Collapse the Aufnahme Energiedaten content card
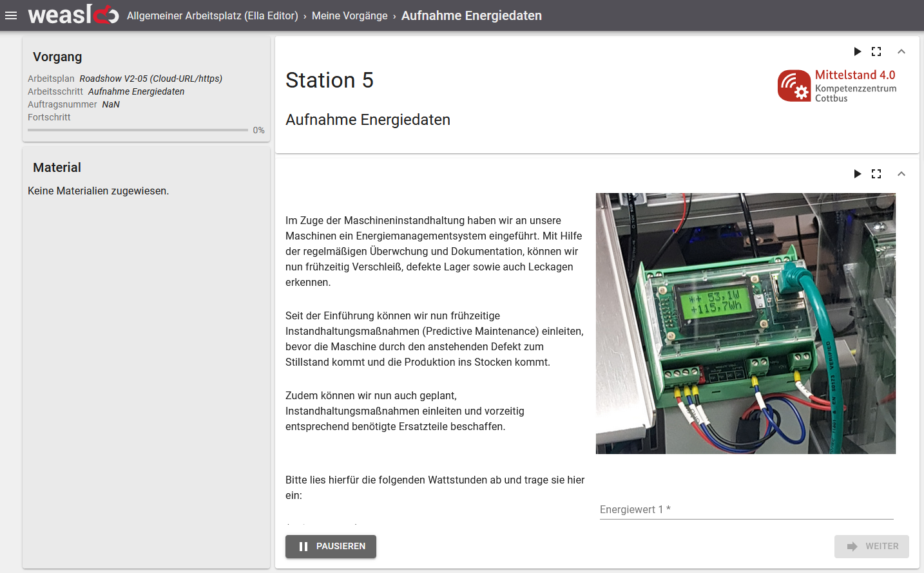Screen dimensions: 924x573 tap(901, 173)
